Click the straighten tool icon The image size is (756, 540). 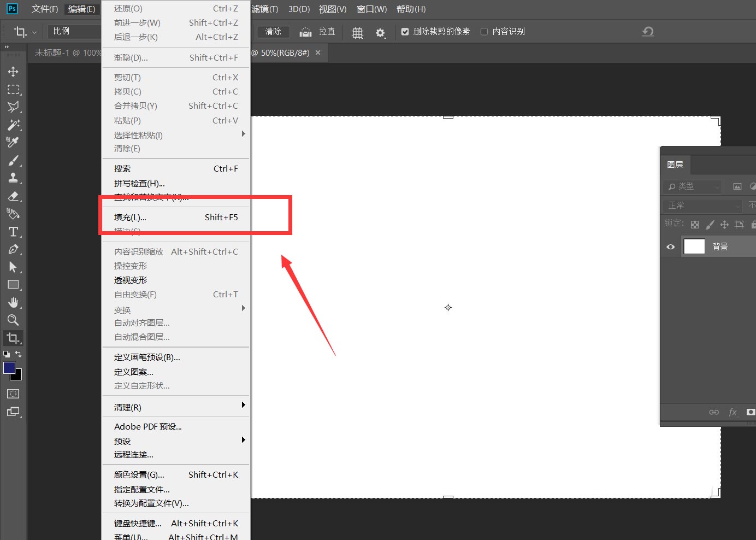[306, 32]
